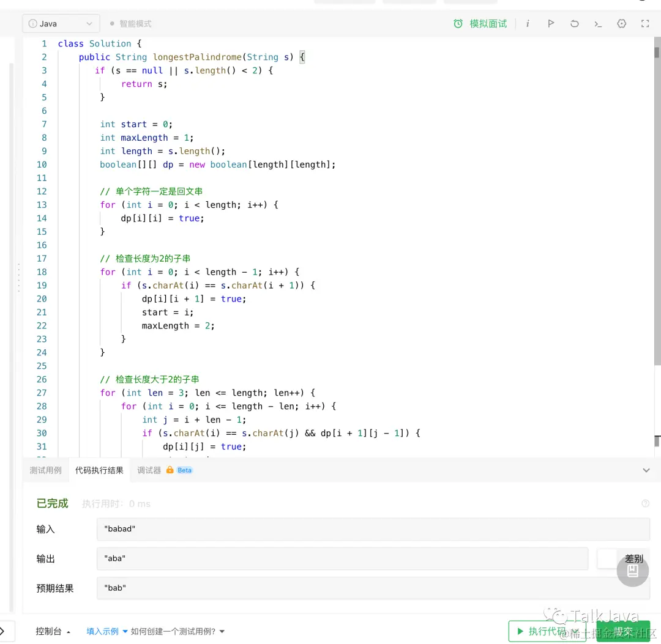Image resolution: width=661 pixels, height=644 pixels.
Task: Expand the 控制台 console
Action: coord(53,631)
